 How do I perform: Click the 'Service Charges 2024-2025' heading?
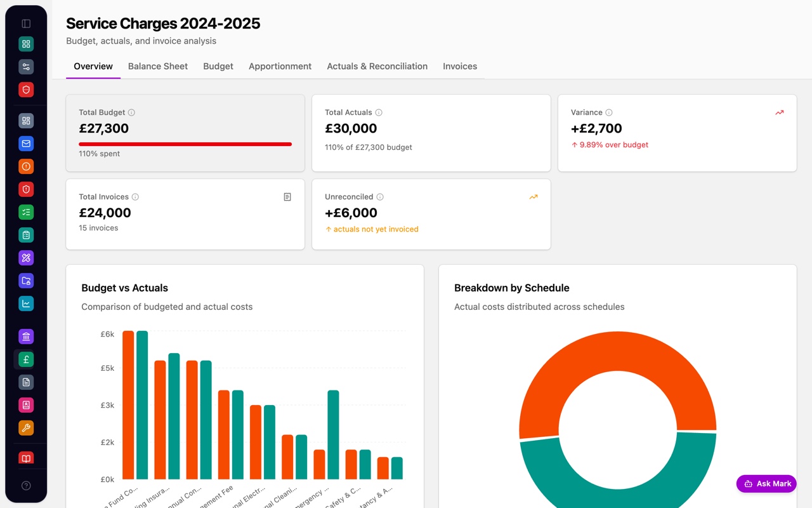[x=163, y=23]
